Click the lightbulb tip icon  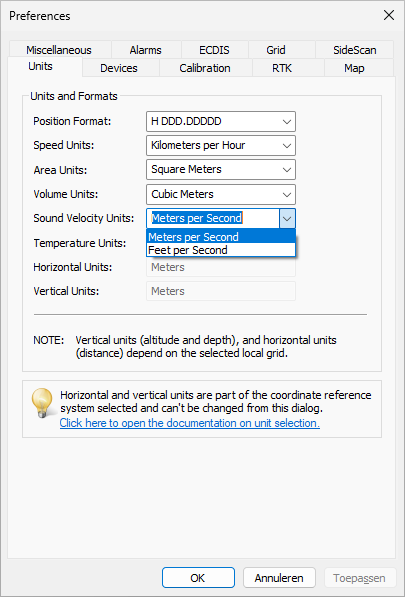tap(42, 403)
